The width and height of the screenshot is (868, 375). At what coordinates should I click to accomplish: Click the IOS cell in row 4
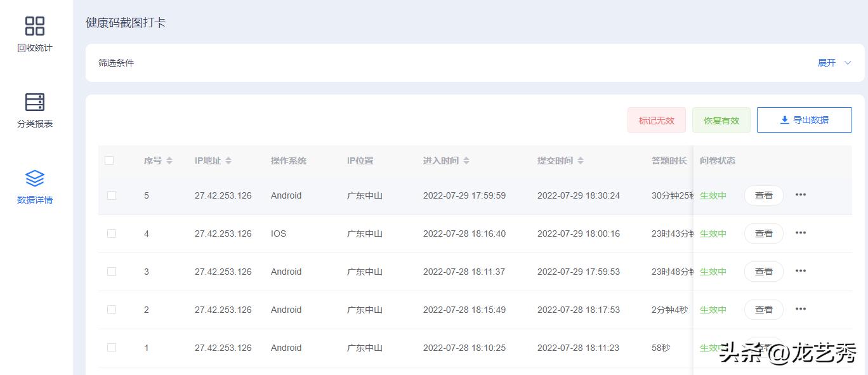(x=279, y=234)
